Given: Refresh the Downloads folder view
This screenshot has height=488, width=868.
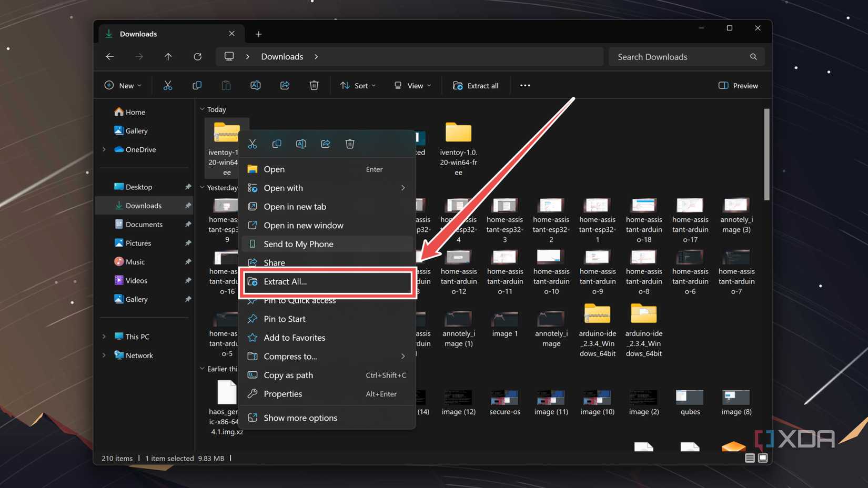Looking at the screenshot, I should (198, 57).
